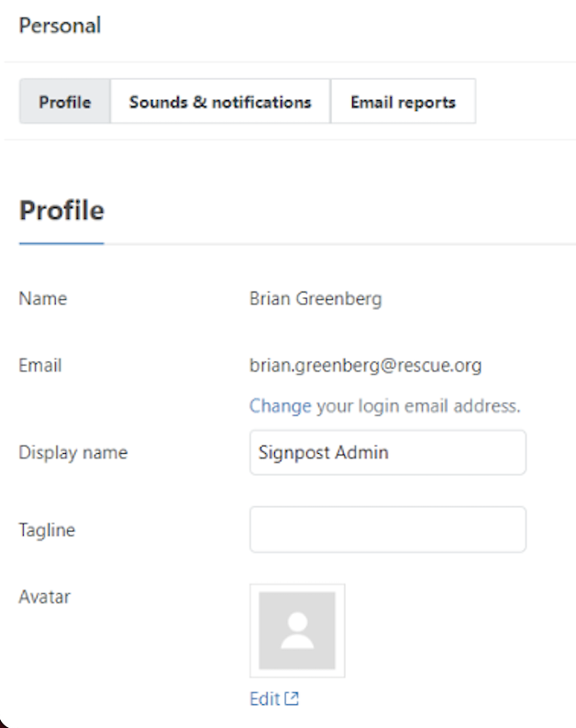Viewport: 576px width, 728px height.
Task: Click the 'your login email address' text
Action: 418,405
